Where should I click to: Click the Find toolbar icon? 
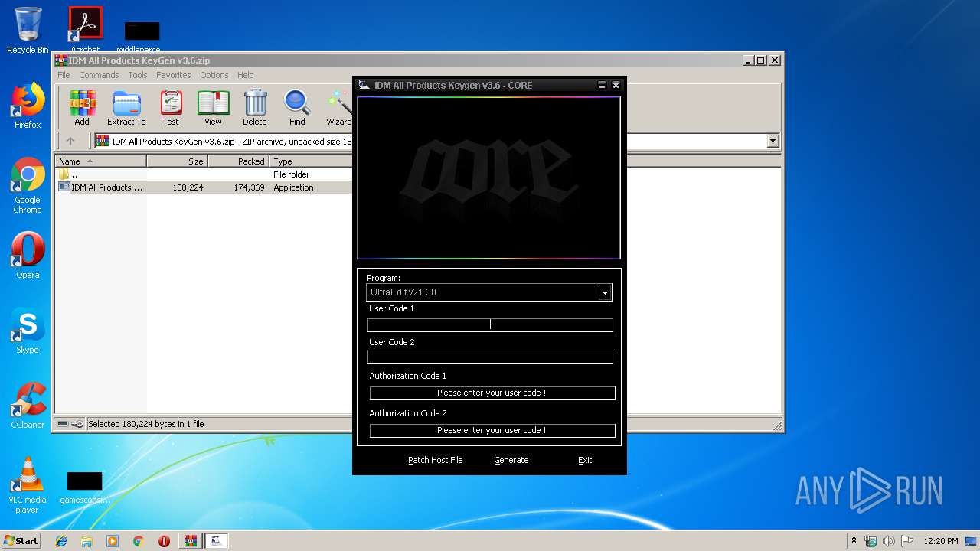pyautogui.click(x=297, y=108)
